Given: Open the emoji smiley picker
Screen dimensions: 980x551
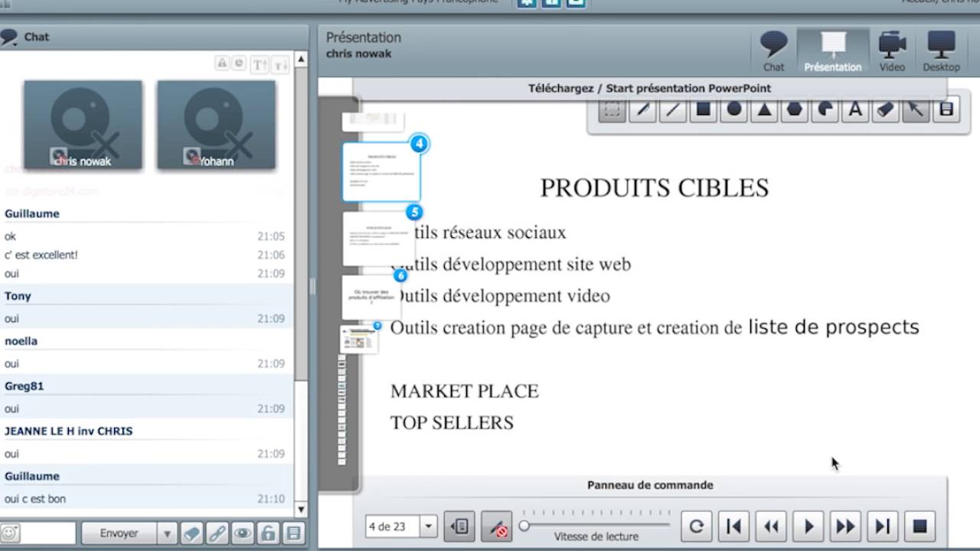Looking at the screenshot, I should [10, 533].
